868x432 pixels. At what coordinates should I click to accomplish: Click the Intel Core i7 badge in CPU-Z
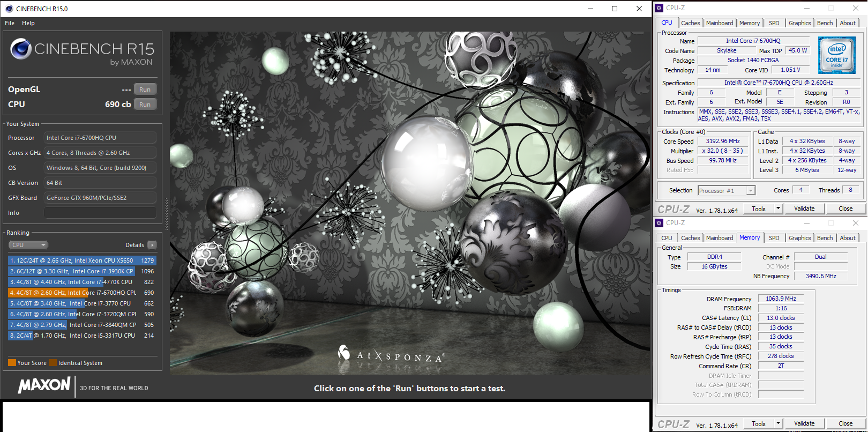coord(836,55)
